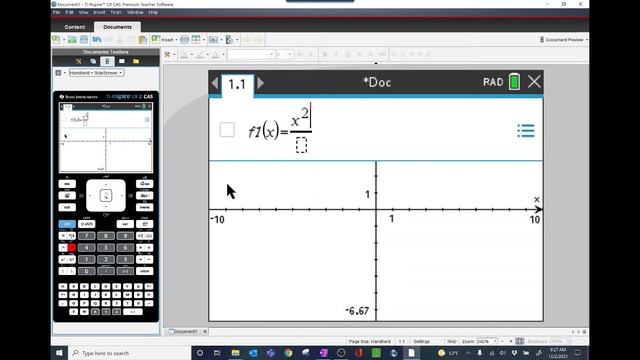Toggle the f1(x) function visibility checkbox

pyautogui.click(x=227, y=130)
